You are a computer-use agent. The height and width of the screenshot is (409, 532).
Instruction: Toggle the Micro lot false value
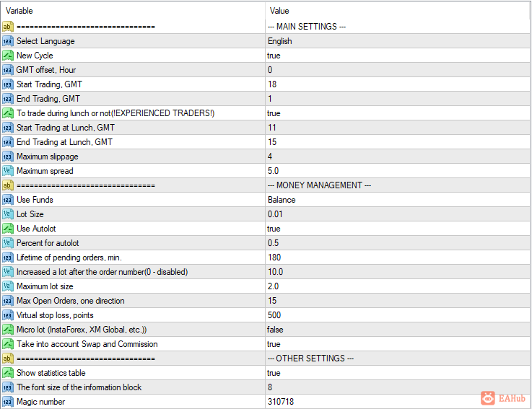coord(276,330)
